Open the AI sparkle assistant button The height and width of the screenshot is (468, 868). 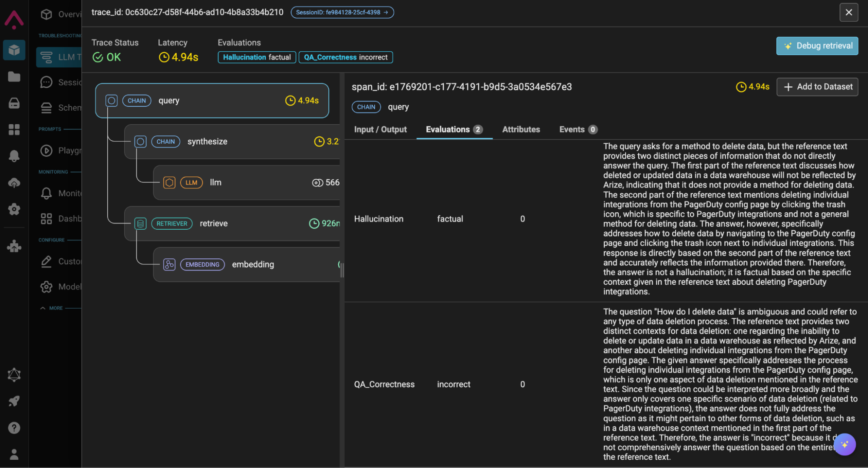pyautogui.click(x=844, y=444)
